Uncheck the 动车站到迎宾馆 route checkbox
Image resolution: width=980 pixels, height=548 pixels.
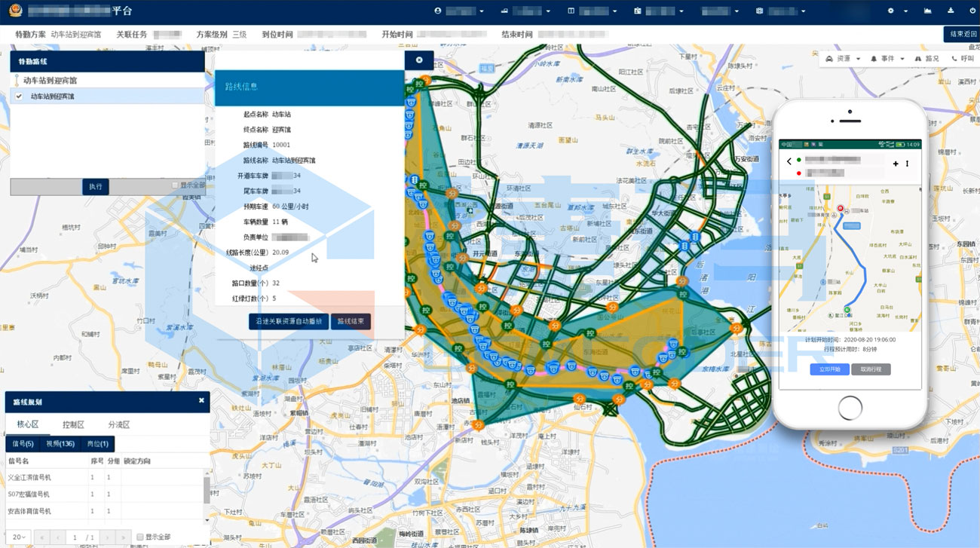[20, 96]
